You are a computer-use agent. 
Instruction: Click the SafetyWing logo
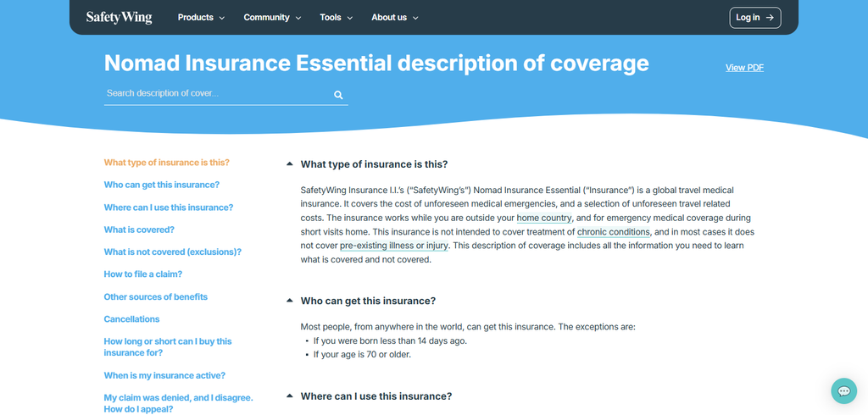(119, 18)
